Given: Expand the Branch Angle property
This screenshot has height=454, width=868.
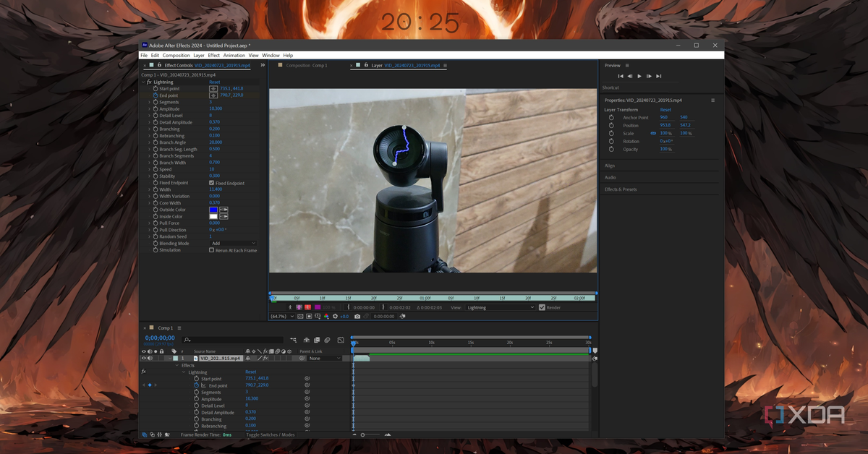Looking at the screenshot, I should [x=149, y=142].
